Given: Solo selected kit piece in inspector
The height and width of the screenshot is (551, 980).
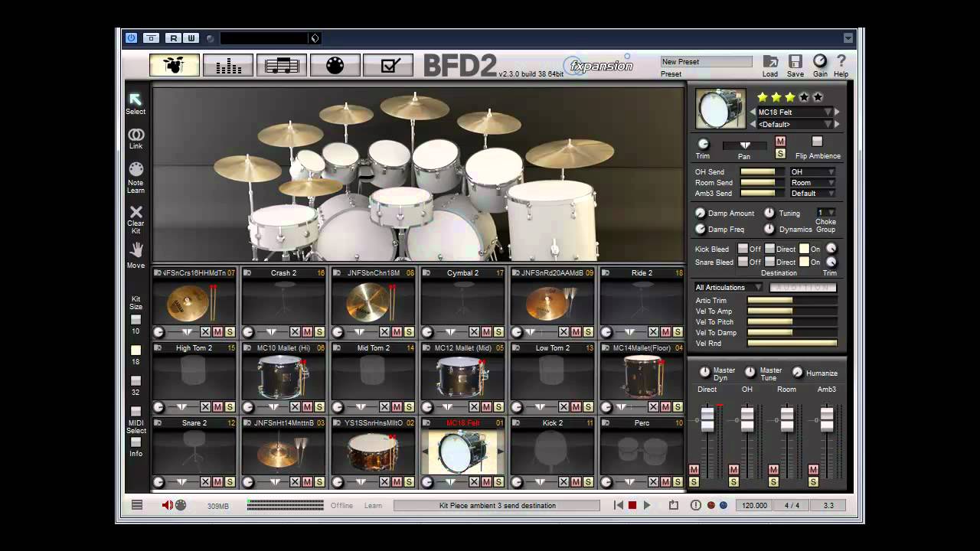Looking at the screenshot, I should tap(780, 154).
